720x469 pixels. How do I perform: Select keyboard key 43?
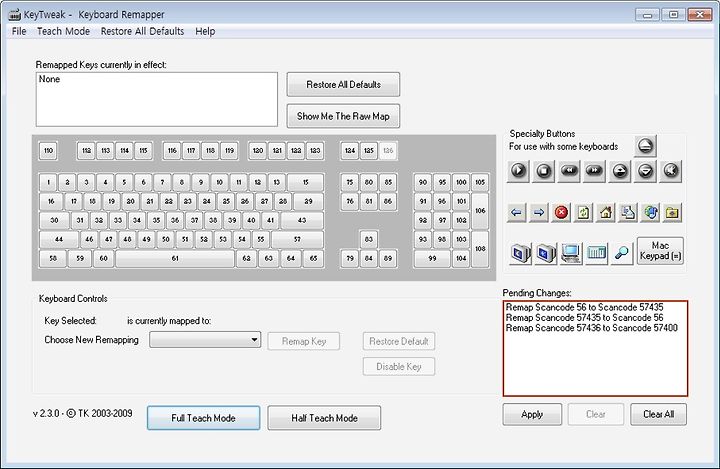coord(302,220)
